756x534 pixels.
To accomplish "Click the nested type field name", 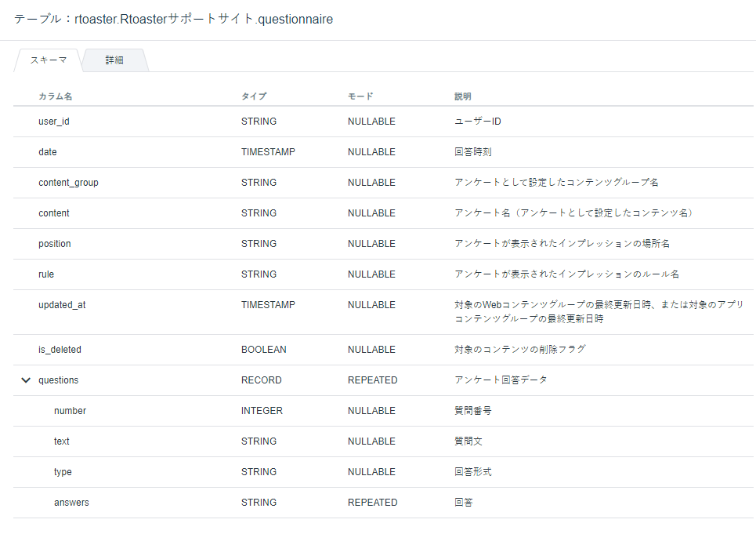I will click(x=63, y=472).
